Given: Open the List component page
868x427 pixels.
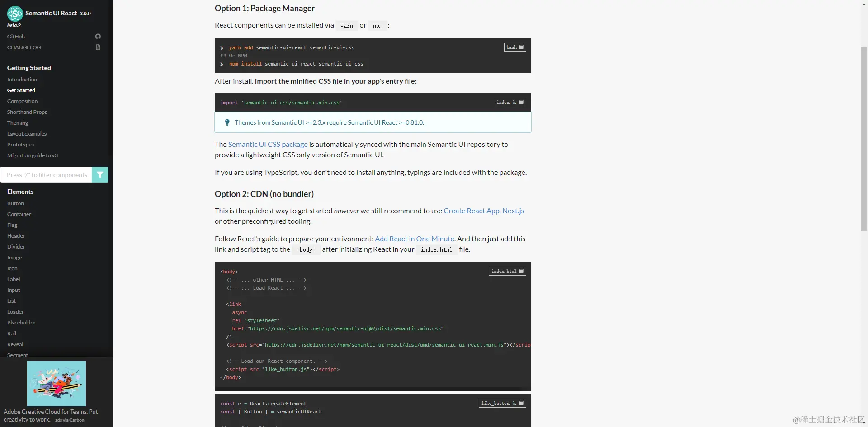Looking at the screenshot, I should point(12,301).
